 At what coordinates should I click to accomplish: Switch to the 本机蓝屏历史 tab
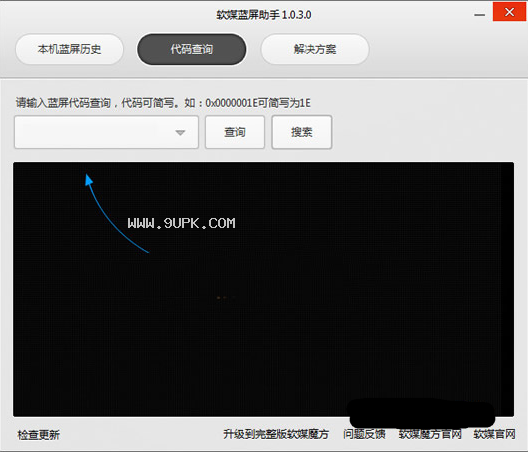tap(69, 49)
